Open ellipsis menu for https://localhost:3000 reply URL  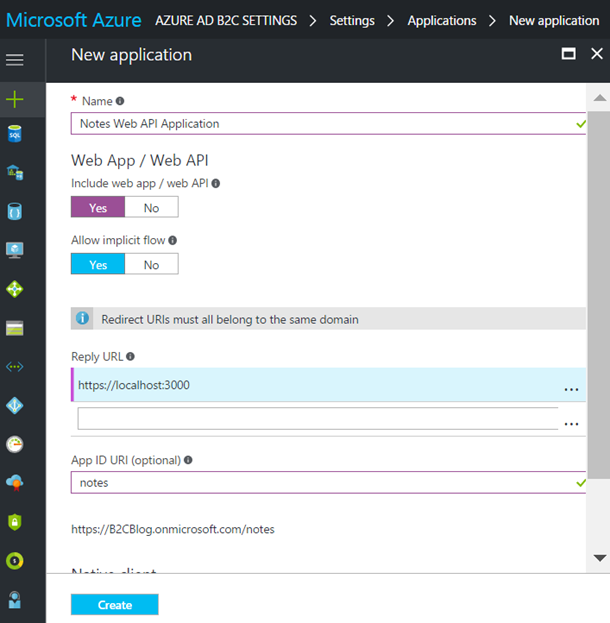(571, 389)
